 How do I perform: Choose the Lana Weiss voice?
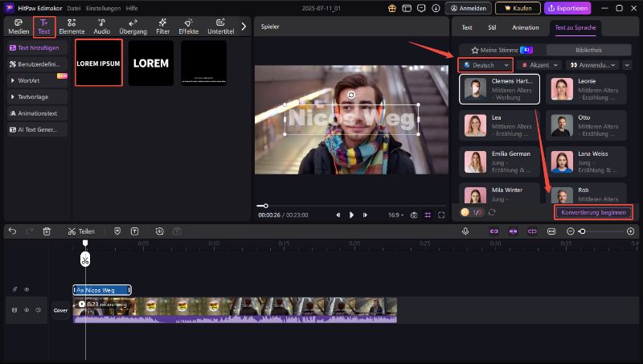(x=587, y=162)
